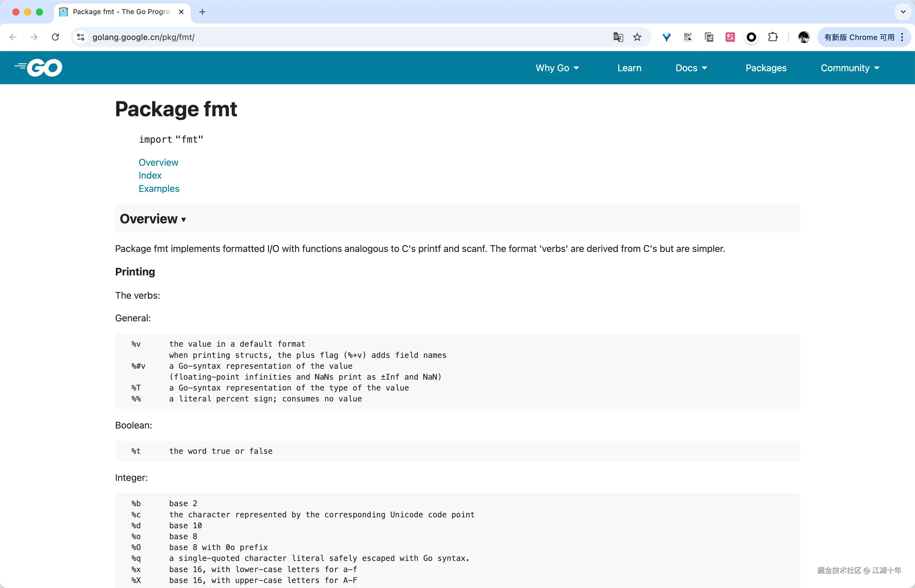Open the Examples link
The width and height of the screenshot is (915, 588).
(x=159, y=188)
